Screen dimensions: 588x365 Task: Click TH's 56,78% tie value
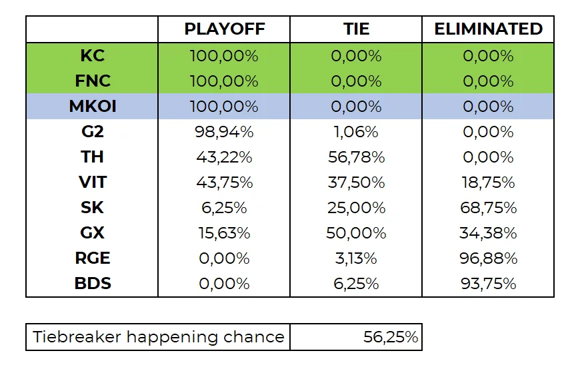point(356,157)
